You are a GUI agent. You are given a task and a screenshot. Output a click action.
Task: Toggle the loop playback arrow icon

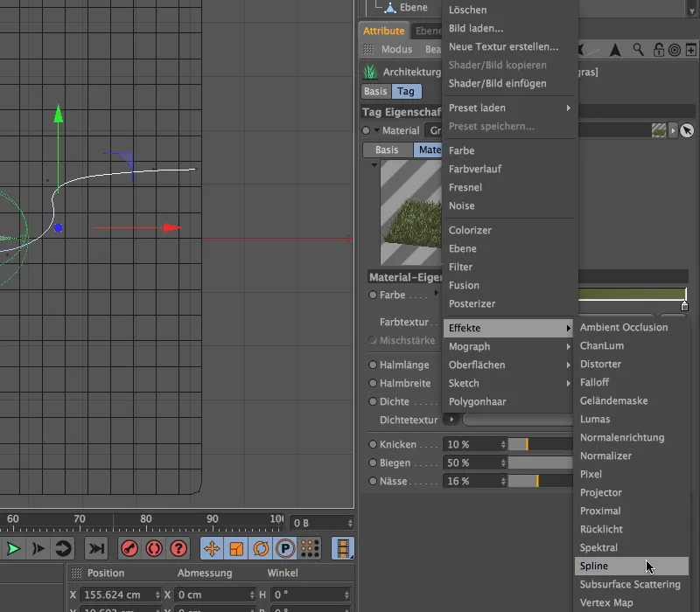63,548
